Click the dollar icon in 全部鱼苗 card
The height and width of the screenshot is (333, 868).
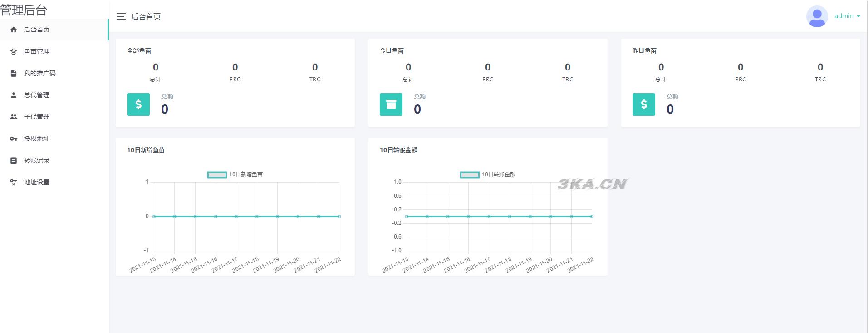click(138, 104)
